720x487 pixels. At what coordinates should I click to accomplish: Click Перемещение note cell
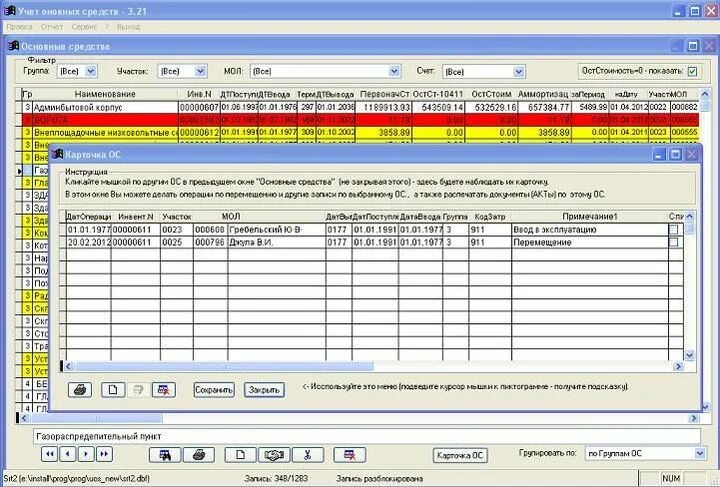point(590,242)
